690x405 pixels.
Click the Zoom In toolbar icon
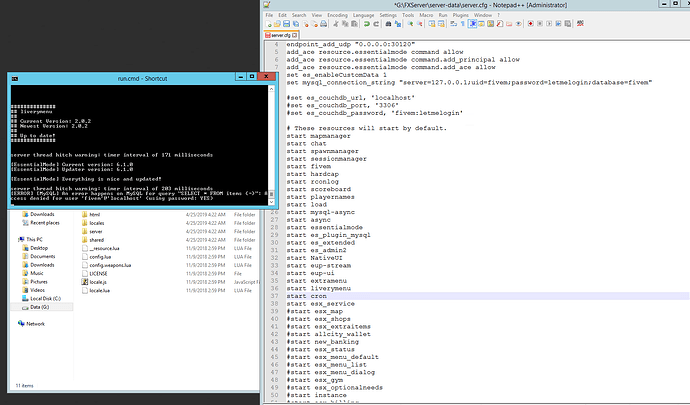[x=411, y=24]
